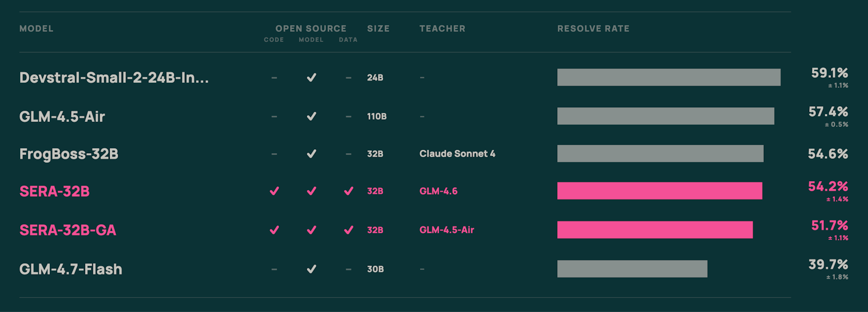The image size is (868, 312).
Task: Click the SERA-32B code checkmark
Action: point(274,191)
